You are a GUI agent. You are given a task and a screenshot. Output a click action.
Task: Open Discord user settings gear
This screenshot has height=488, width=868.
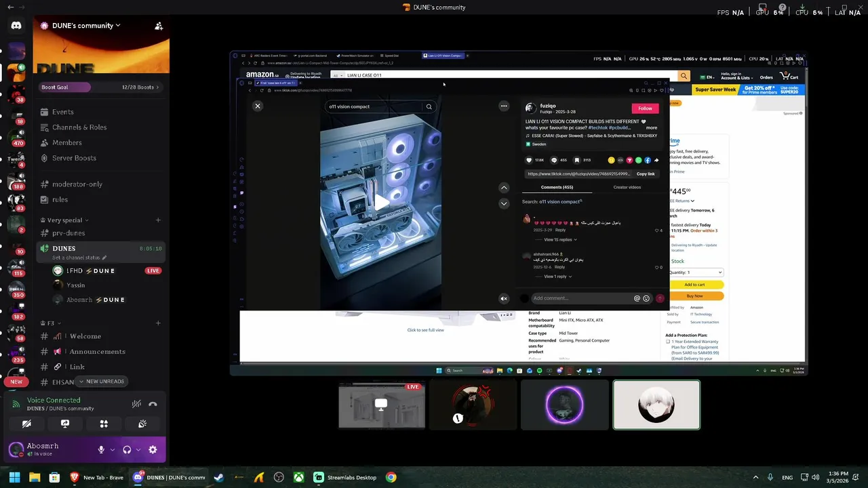153,449
